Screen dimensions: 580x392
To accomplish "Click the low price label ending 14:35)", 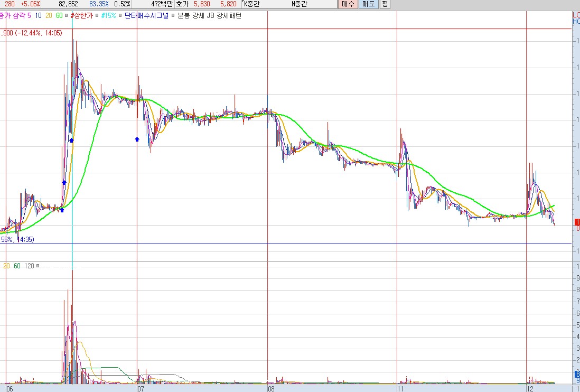I will coord(17,239).
